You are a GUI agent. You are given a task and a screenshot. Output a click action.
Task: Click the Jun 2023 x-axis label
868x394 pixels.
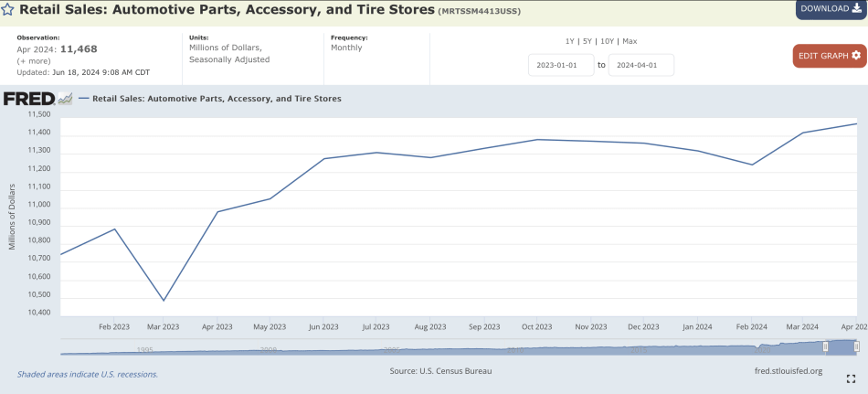(x=323, y=327)
